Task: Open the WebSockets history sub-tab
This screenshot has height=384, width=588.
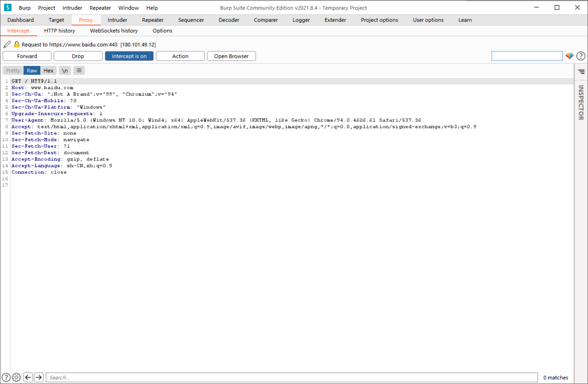Action: [x=114, y=31]
